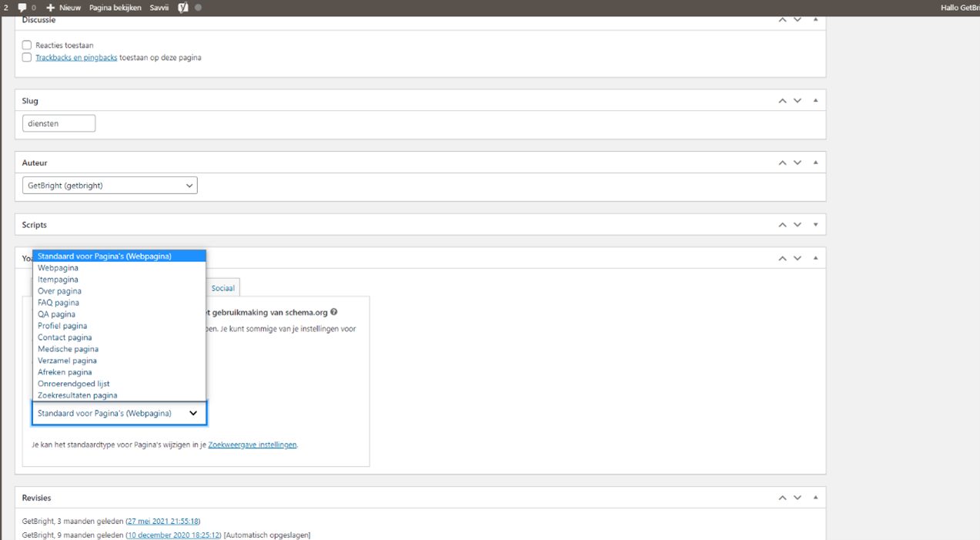The width and height of the screenshot is (980, 540).
Task: Click the updates icon showing 2 in the toolbar
Action: 6,7
